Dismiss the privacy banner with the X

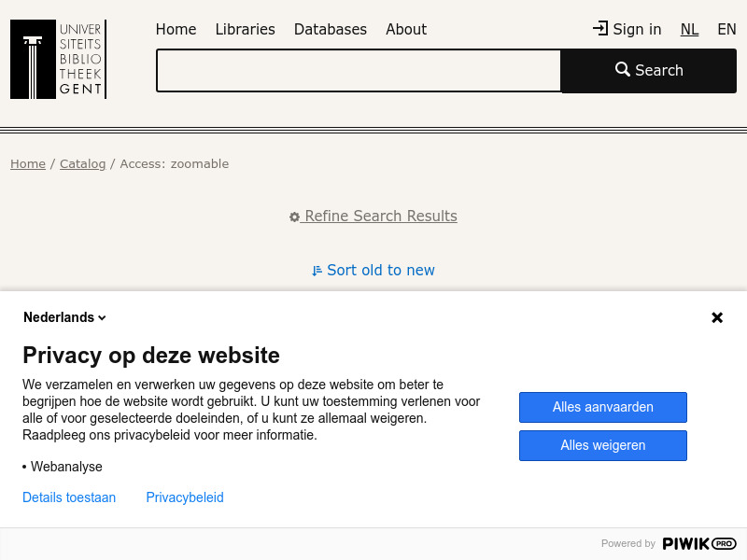[717, 317]
